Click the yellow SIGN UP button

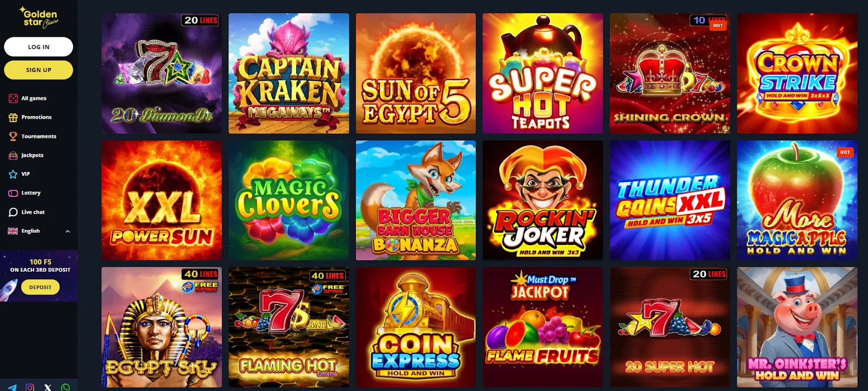click(39, 70)
